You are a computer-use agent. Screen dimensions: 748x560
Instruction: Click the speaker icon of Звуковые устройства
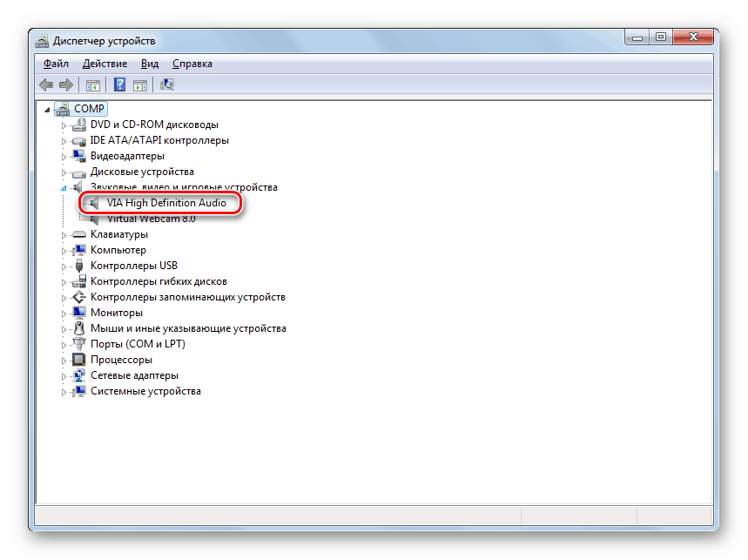pos(78,187)
